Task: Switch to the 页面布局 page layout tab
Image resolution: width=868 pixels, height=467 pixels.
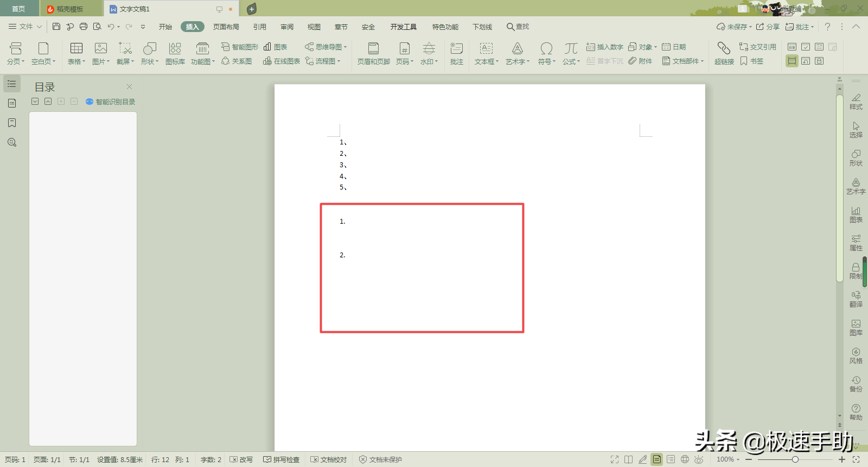Action: [226, 27]
